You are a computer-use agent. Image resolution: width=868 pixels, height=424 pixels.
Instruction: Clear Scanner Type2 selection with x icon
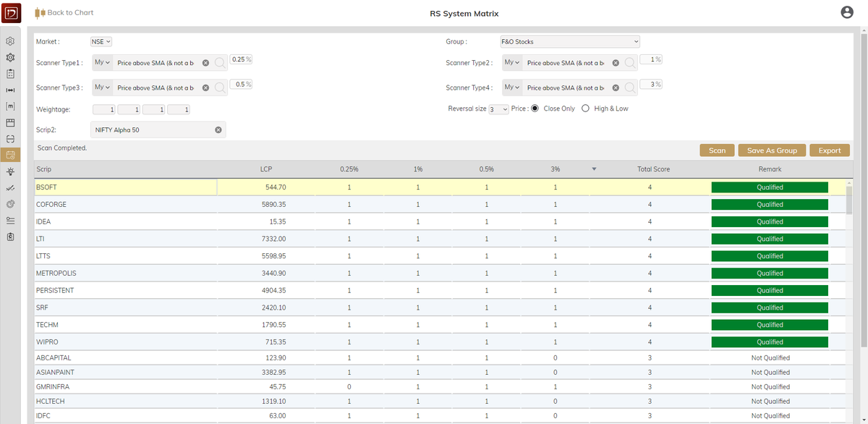pyautogui.click(x=616, y=63)
